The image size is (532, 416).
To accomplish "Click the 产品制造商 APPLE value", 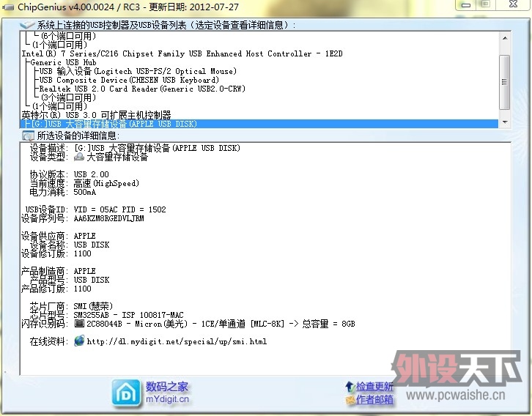I will 85,271.
